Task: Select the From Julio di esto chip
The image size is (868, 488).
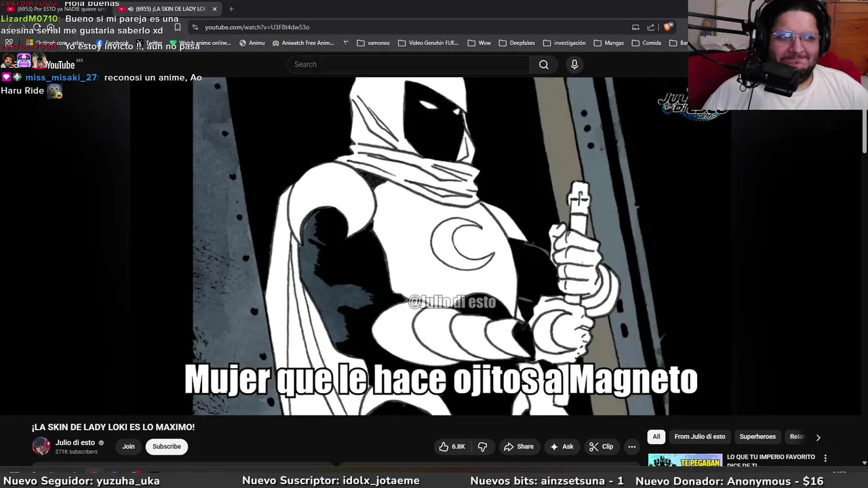Action: tap(700, 436)
